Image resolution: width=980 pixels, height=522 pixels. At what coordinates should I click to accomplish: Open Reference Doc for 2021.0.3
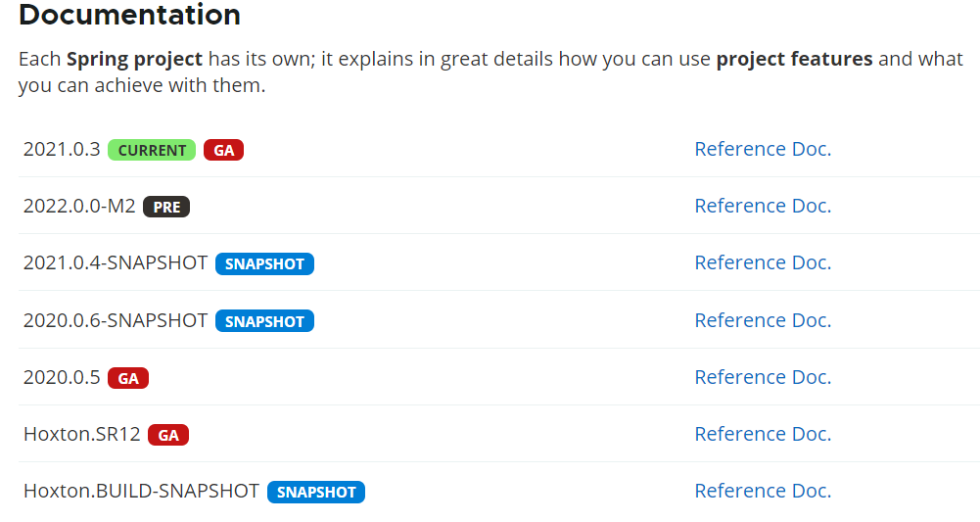pos(763,149)
